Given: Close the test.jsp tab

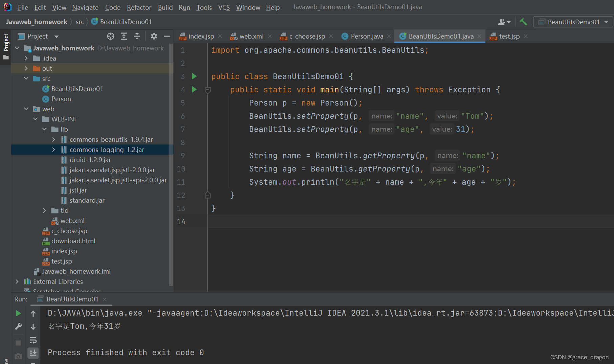Looking at the screenshot, I should tap(526, 36).
